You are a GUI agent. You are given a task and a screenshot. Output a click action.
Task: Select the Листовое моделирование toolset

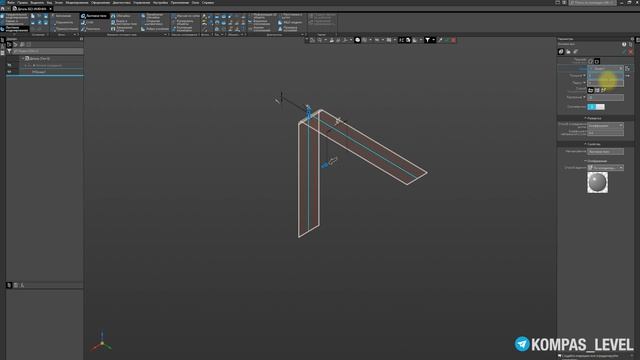tap(15, 29)
